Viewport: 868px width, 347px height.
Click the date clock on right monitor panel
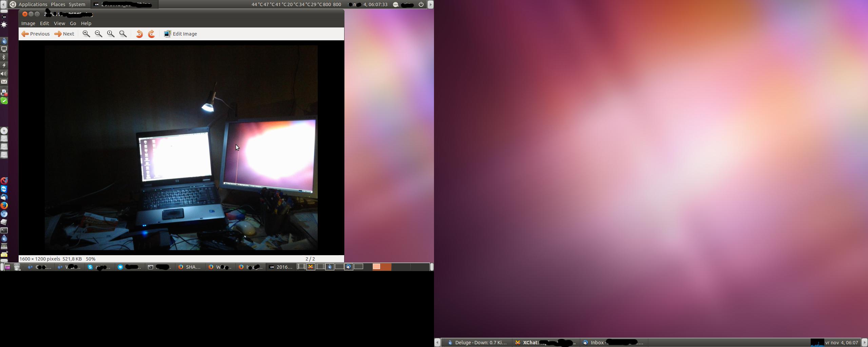[x=842, y=343]
